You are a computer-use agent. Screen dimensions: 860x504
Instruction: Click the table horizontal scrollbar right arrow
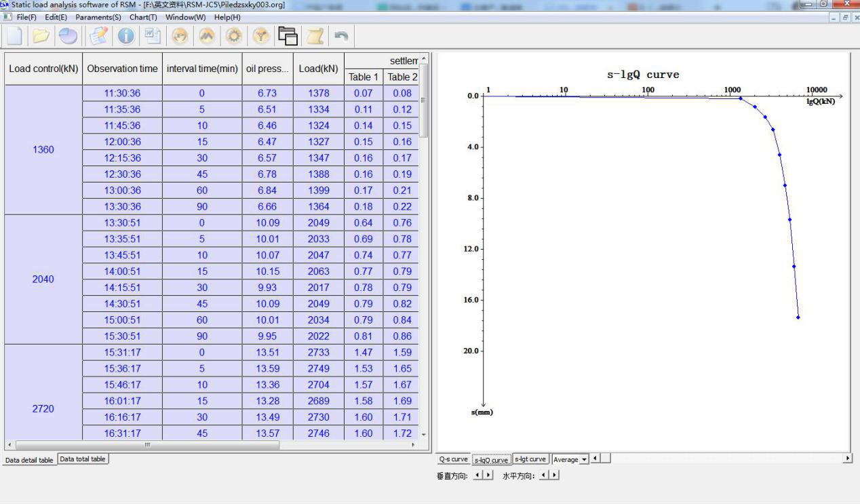point(414,445)
